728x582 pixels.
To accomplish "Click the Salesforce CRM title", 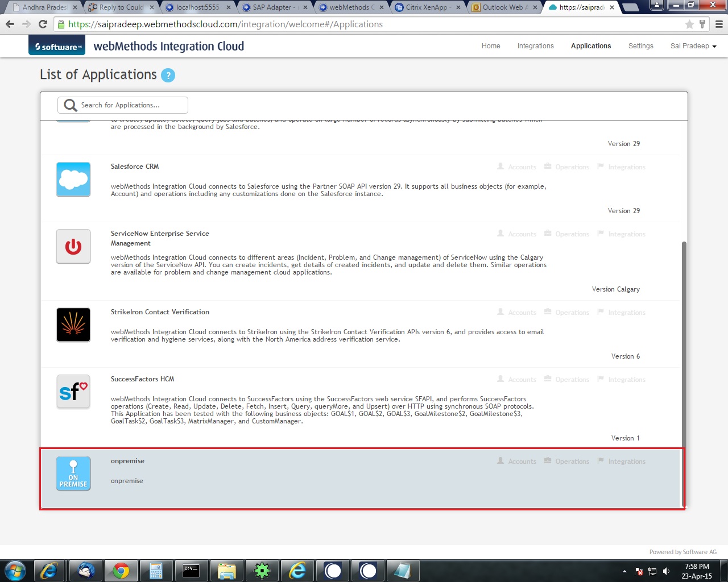I will 135,167.
